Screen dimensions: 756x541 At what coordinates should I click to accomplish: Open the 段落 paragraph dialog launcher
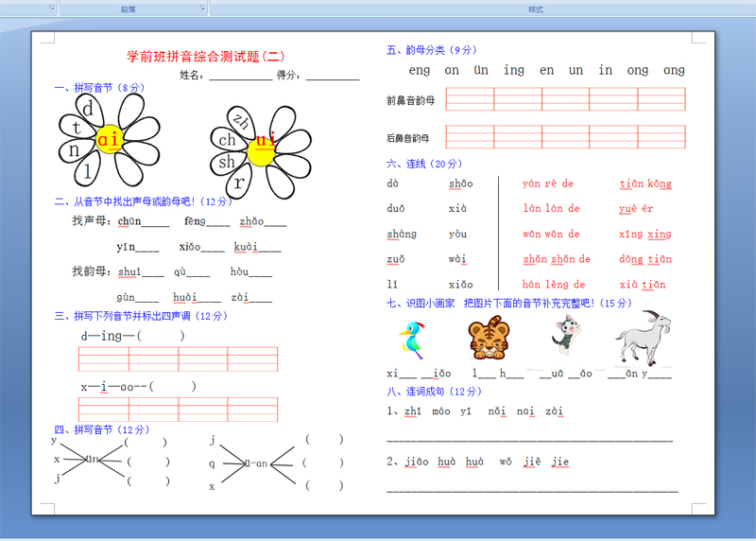[x=202, y=9]
